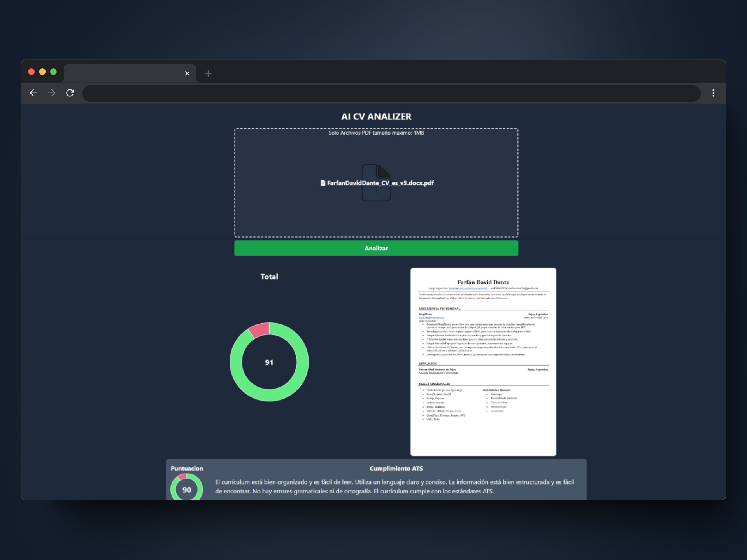Click the forward navigation arrow
Screen dimensions: 747x560
pos(51,93)
